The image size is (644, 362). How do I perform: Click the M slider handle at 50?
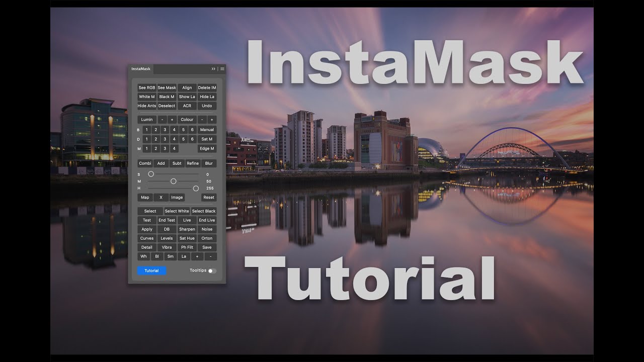coord(174,181)
